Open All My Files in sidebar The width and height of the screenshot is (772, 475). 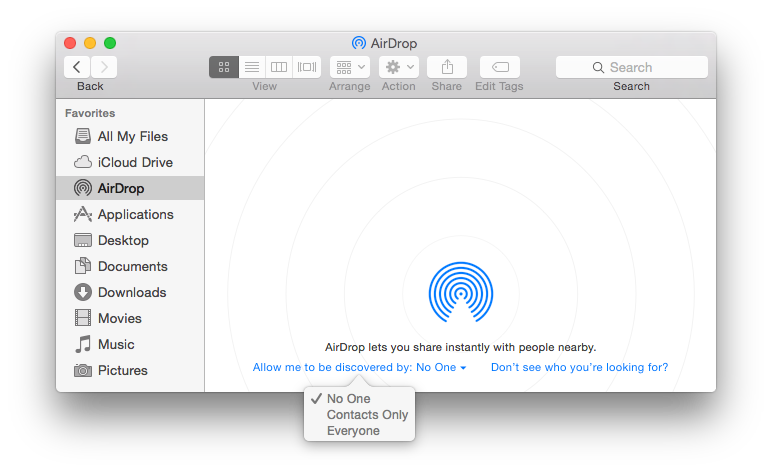pyautogui.click(x=130, y=136)
